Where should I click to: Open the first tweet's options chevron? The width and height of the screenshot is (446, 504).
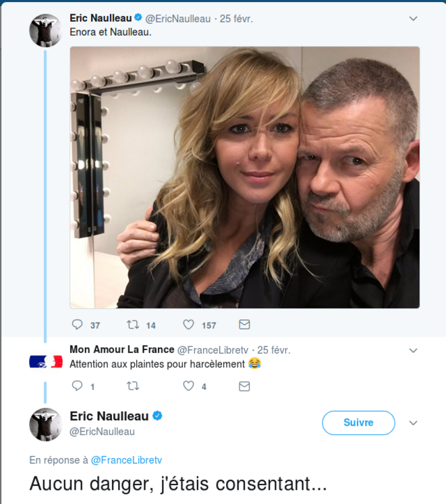coord(414,19)
